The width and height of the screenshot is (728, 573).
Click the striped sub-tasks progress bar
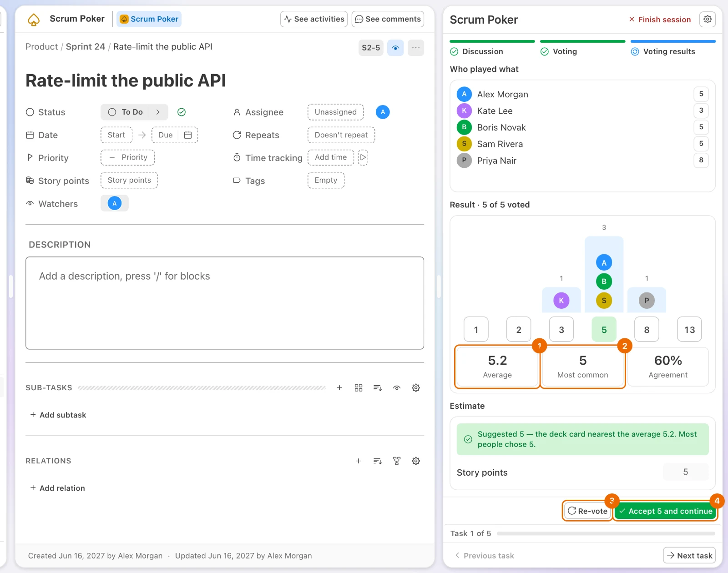pyautogui.click(x=202, y=388)
